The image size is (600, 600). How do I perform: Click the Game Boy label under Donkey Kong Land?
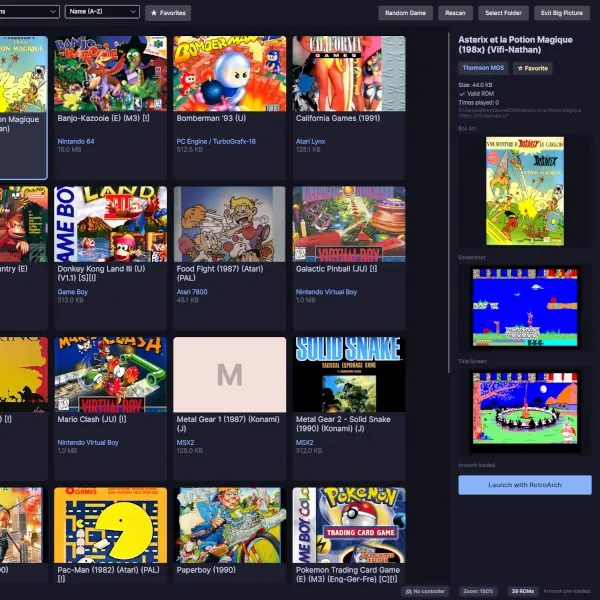click(73, 292)
